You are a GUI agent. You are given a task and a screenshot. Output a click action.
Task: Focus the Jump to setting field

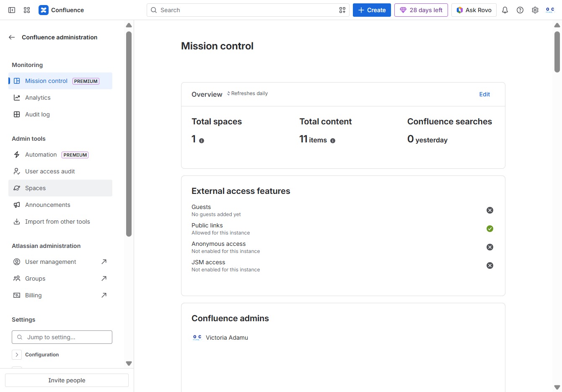[62, 337]
